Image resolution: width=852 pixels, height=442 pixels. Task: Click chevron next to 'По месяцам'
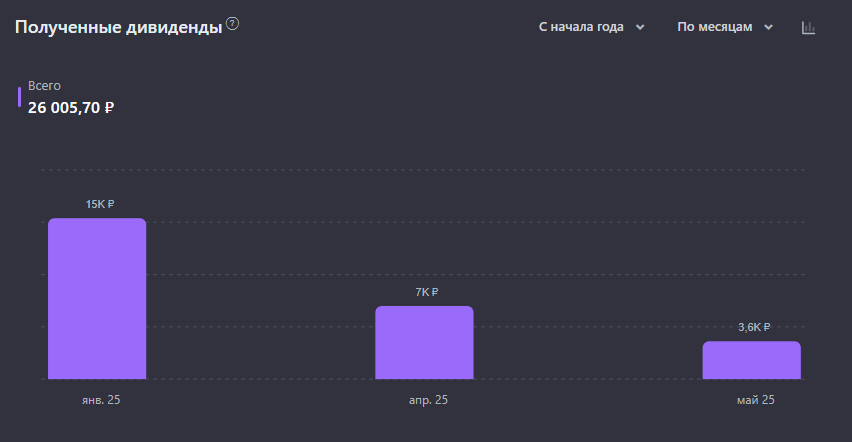point(768,27)
